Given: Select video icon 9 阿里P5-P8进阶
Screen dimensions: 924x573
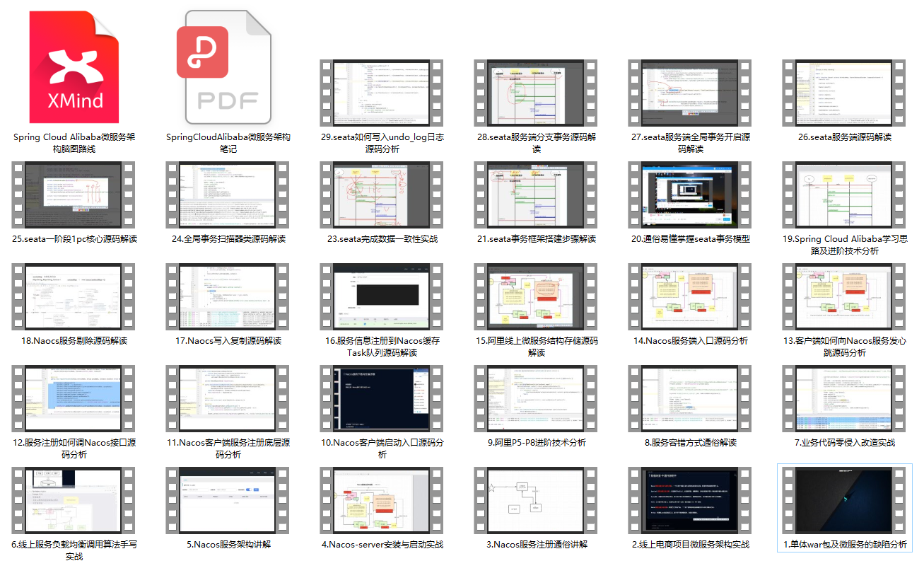Looking at the screenshot, I should (537, 398).
